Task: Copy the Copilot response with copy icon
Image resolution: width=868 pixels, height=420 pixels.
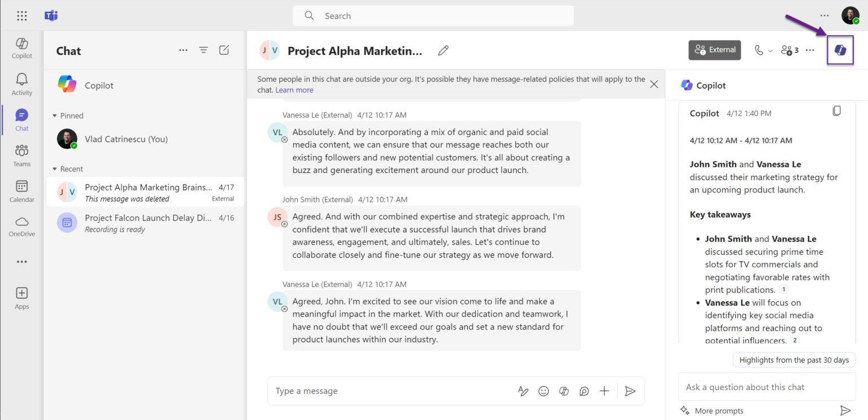Action: point(837,111)
